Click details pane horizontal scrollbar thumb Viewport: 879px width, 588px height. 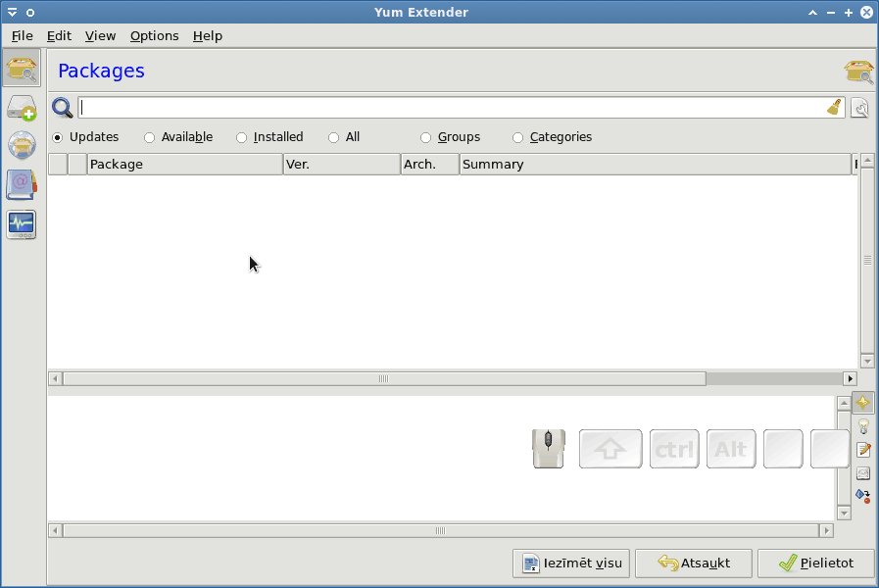point(441,530)
